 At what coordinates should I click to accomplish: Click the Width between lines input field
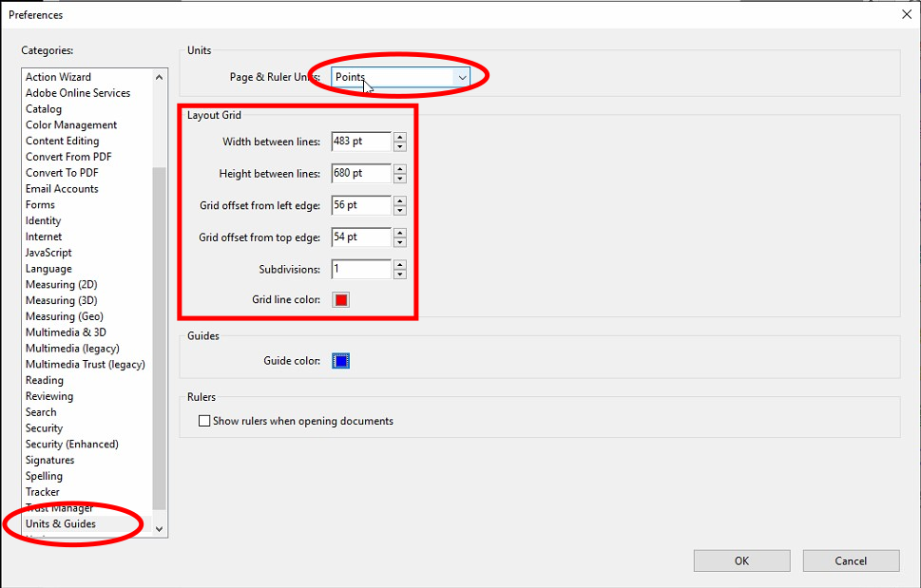point(360,142)
